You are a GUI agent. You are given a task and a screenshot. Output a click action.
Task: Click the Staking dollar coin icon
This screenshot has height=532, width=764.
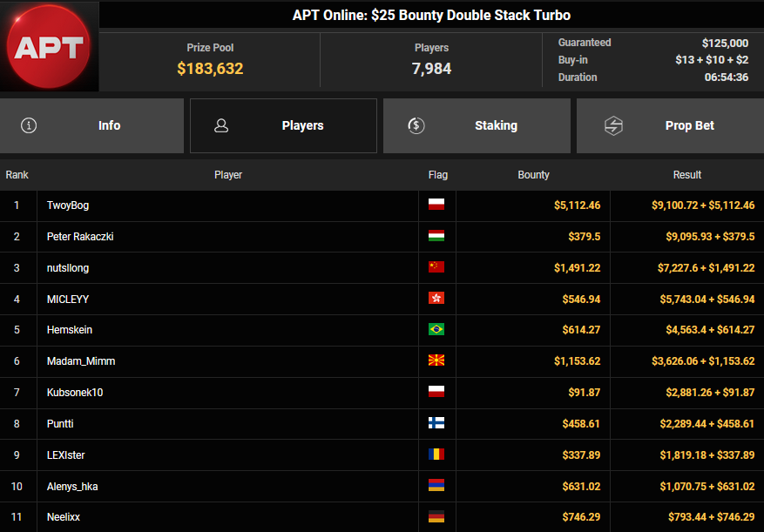pyautogui.click(x=416, y=125)
